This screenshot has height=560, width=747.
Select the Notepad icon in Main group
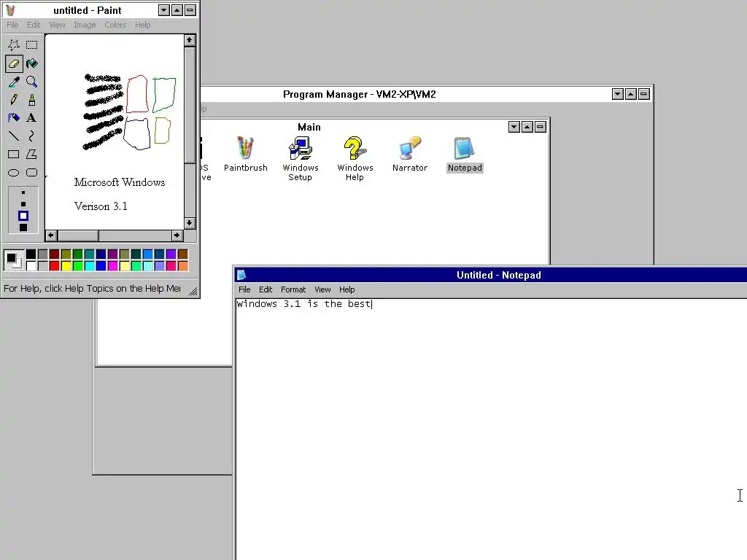pos(465,155)
